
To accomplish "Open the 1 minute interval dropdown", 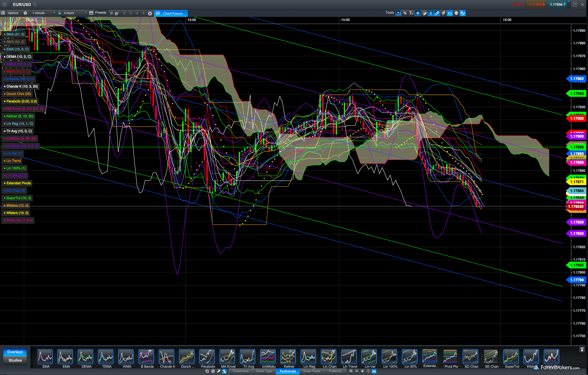I will [x=43, y=13].
